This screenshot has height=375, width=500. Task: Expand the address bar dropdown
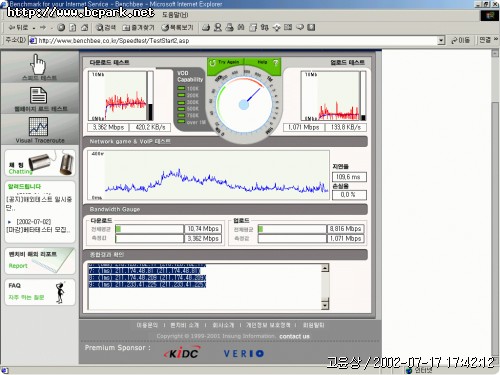click(x=441, y=41)
